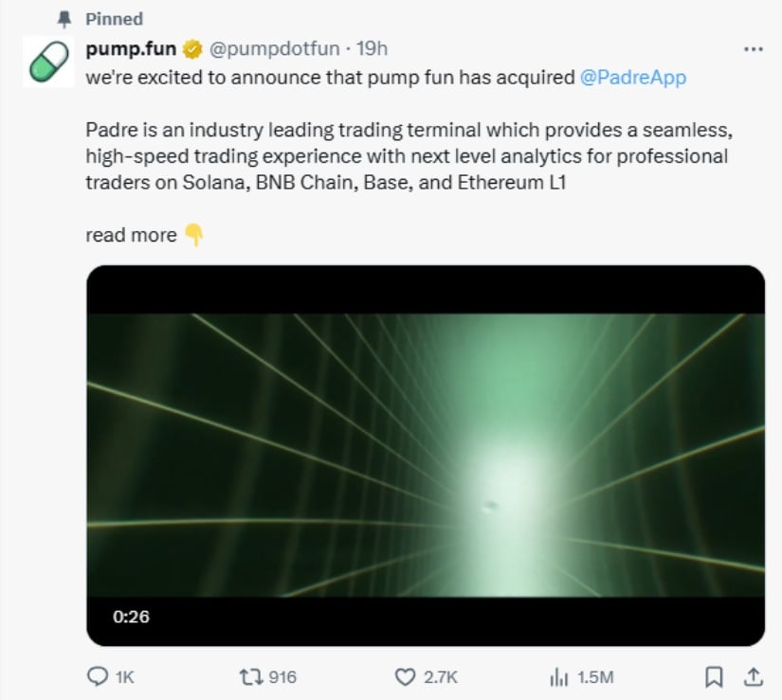Screen dimensions: 782x700
Task: Bookmark this pump.fun post
Action: (714, 676)
